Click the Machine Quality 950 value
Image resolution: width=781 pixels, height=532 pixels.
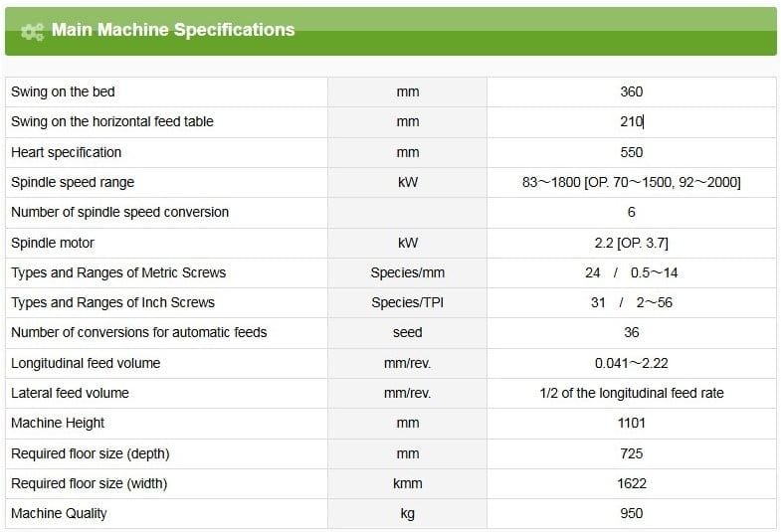631,513
